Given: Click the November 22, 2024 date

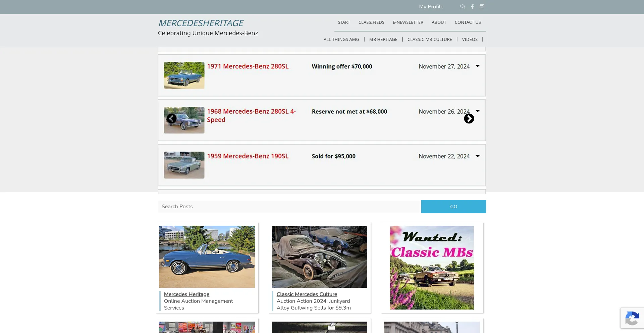Looking at the screenshot, I should pos(444,156).
